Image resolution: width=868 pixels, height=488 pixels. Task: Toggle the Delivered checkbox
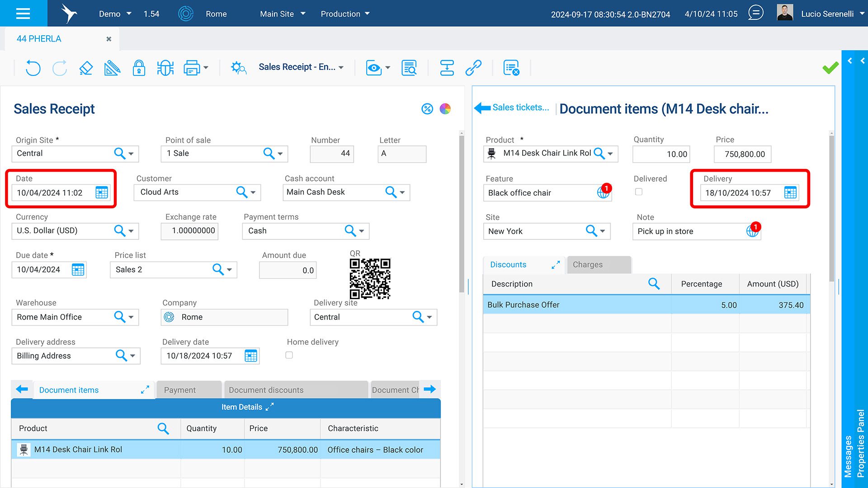click(639, 192)
